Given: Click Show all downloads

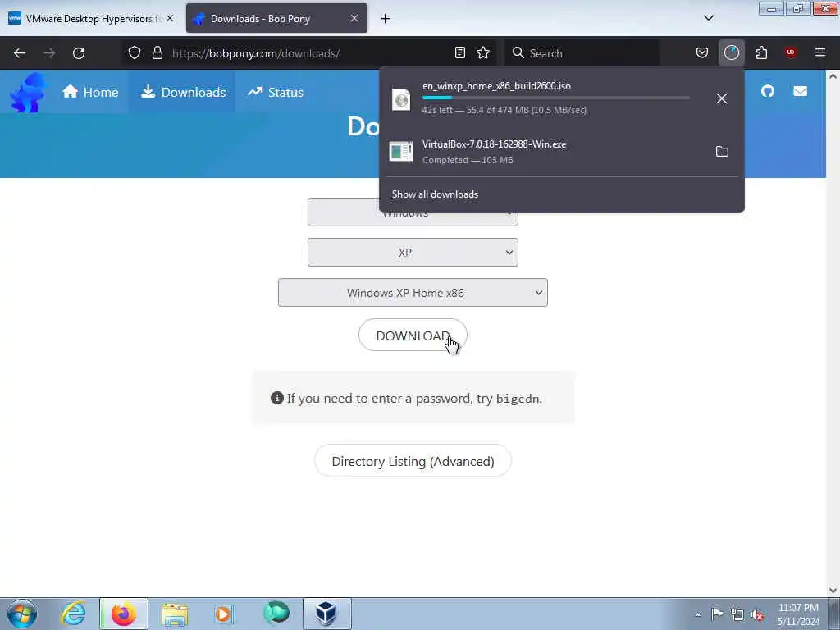Looking at the screenshot, I should pyautogui.click(x=435, y=194).
